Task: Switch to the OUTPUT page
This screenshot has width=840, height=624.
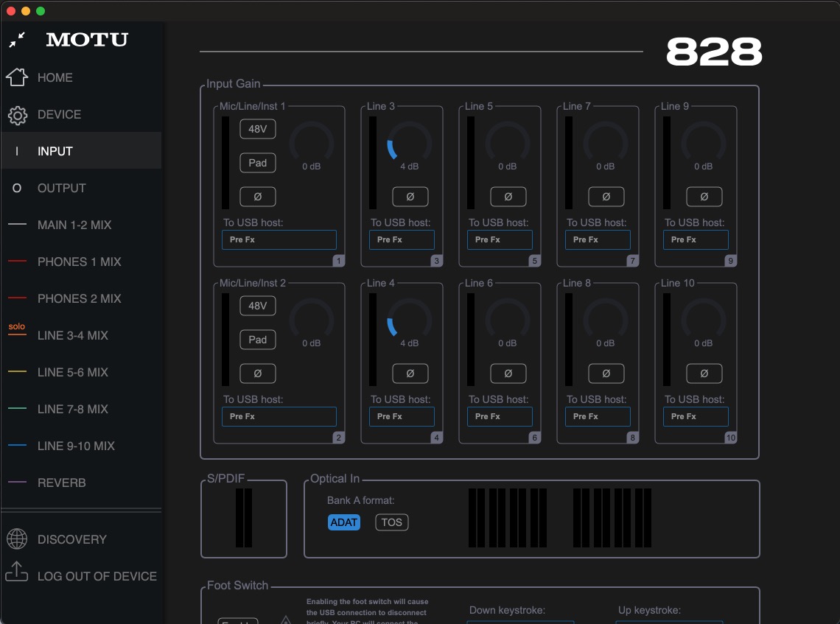Action: [x=82, y=188]
